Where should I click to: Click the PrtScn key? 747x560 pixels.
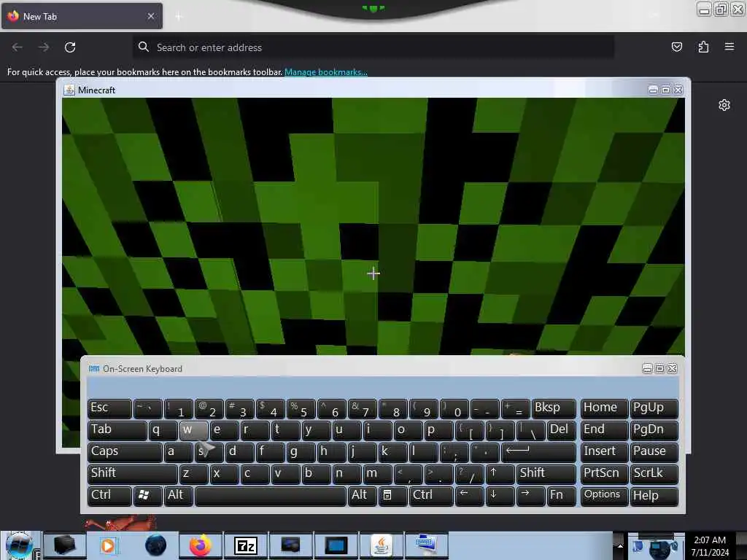pyautogui.click(x=604, y=474)
